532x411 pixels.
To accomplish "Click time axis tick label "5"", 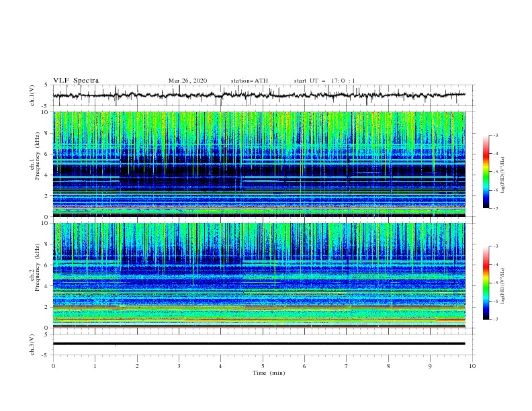I will 263,366.
